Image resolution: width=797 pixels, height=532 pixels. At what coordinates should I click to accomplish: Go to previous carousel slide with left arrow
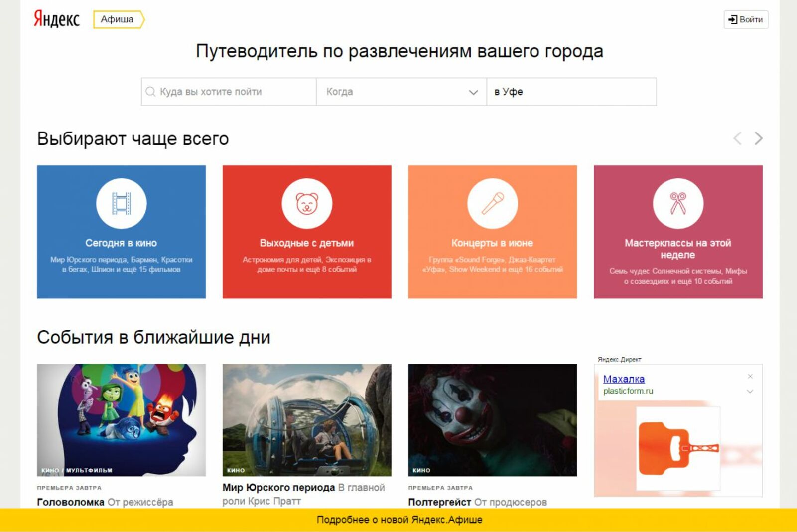737,138
